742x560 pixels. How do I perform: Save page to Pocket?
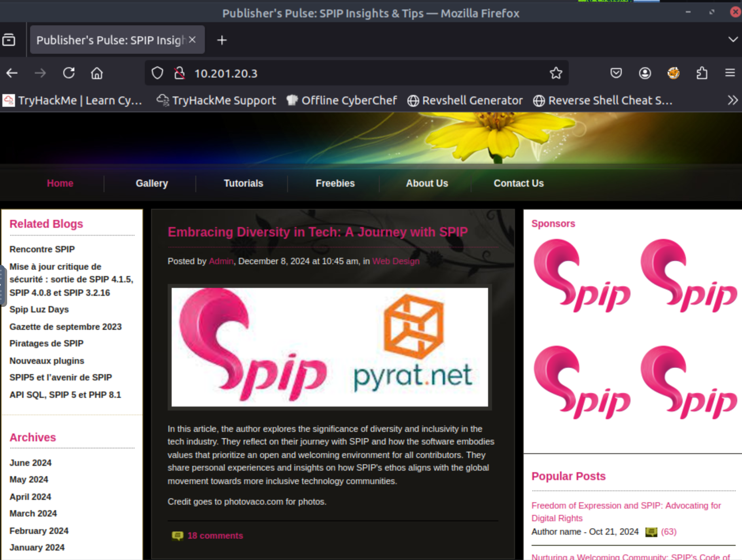click(616, 73)
